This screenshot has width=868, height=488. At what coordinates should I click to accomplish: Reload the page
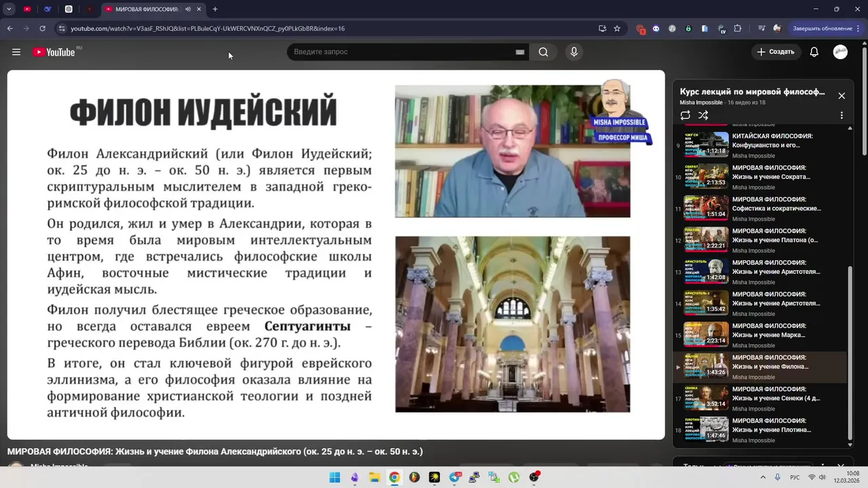(42, 28)
